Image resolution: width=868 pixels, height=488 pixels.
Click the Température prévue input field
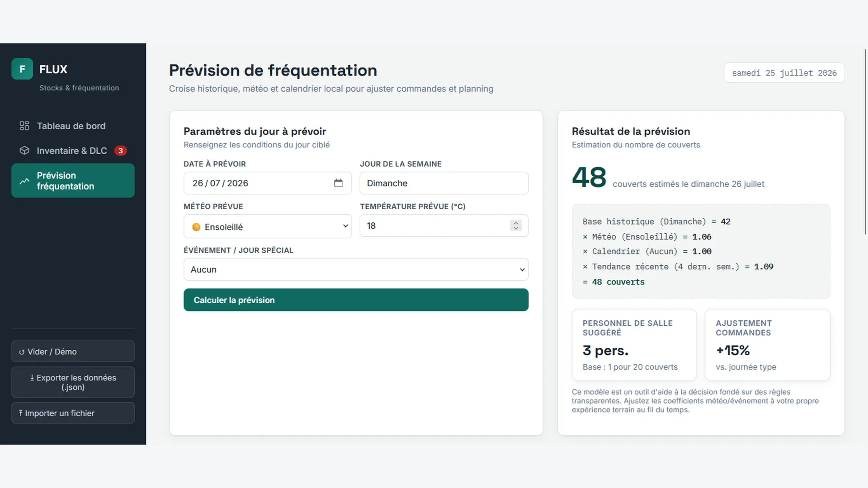point(444,225)
